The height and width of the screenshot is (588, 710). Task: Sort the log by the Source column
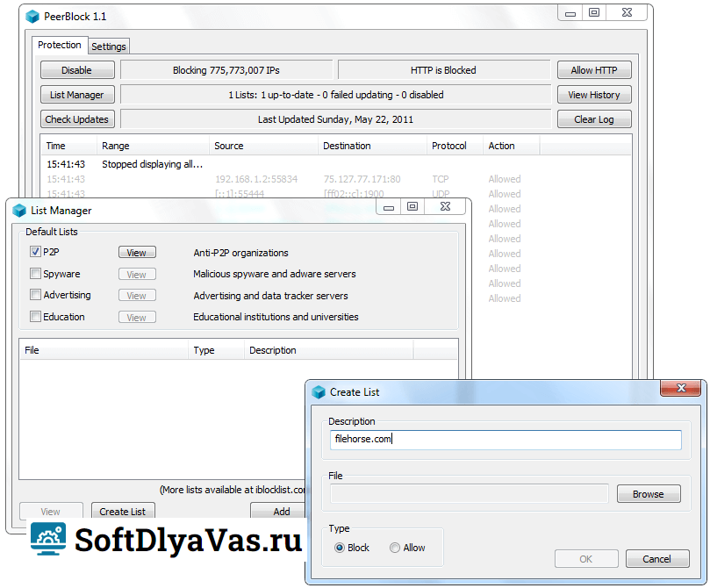click(263, 146)
